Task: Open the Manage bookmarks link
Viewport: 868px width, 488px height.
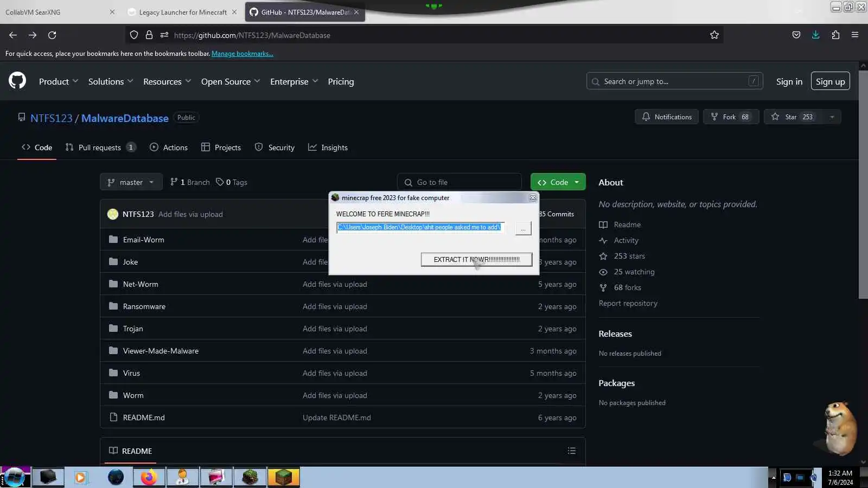Action: (x=242, y=54)
